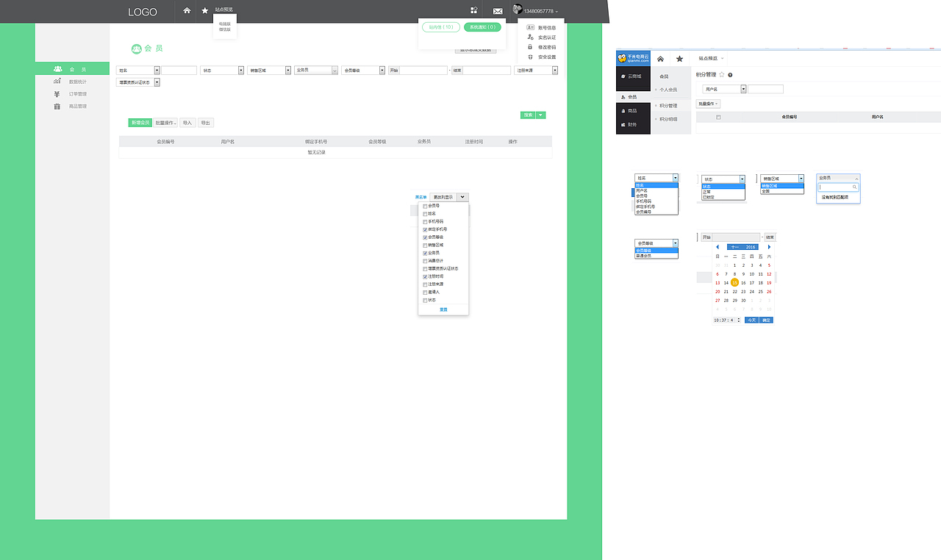This screenshot has width=941, height=560.
Task: Click the user avatar beside 13480957778
Action: point(518,10)
